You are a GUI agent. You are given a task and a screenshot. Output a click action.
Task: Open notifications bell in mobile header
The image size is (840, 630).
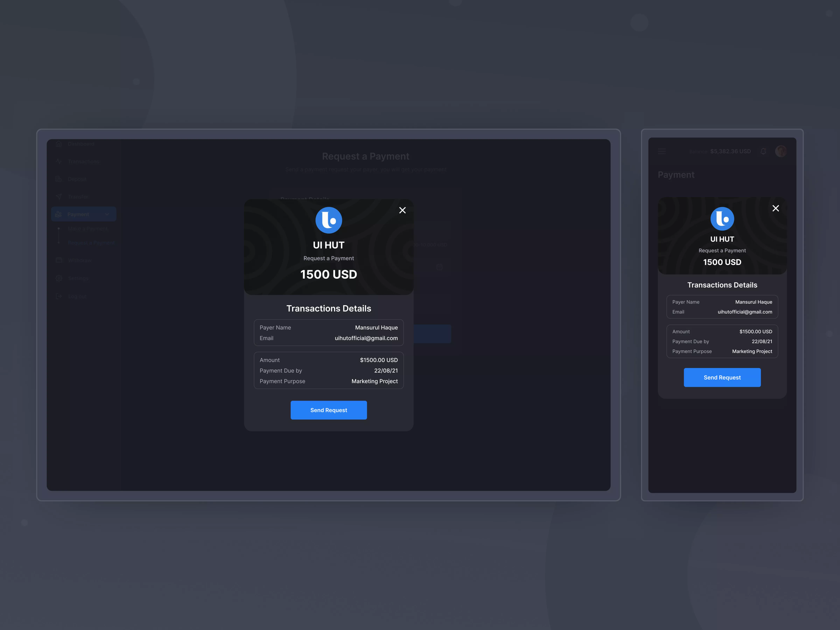coord(763,151)
